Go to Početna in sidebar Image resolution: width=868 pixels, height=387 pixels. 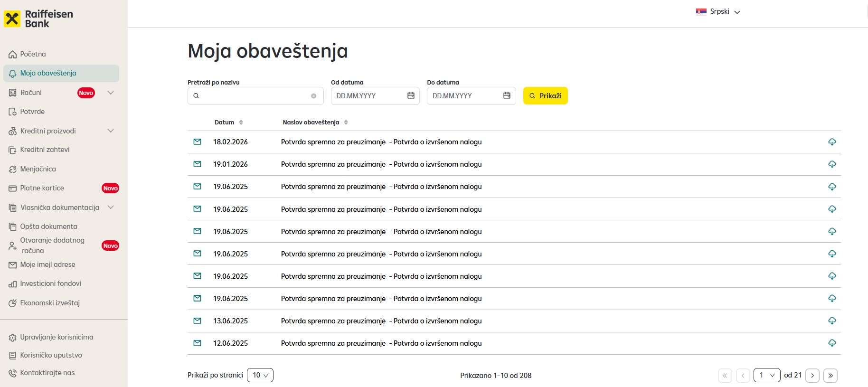[x=28, y=54]
